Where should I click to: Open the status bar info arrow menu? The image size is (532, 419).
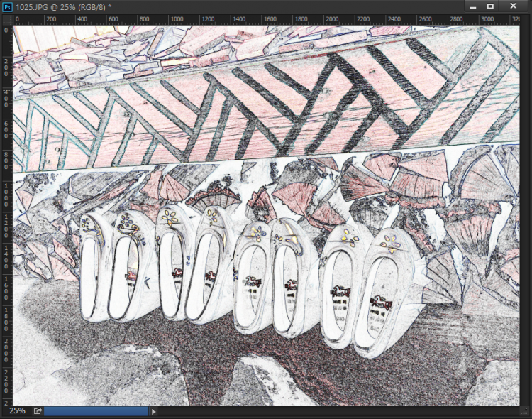154,410
